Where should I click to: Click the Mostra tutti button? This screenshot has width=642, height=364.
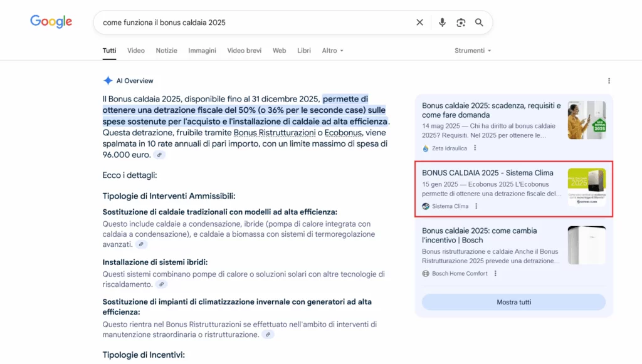point(513,302)
